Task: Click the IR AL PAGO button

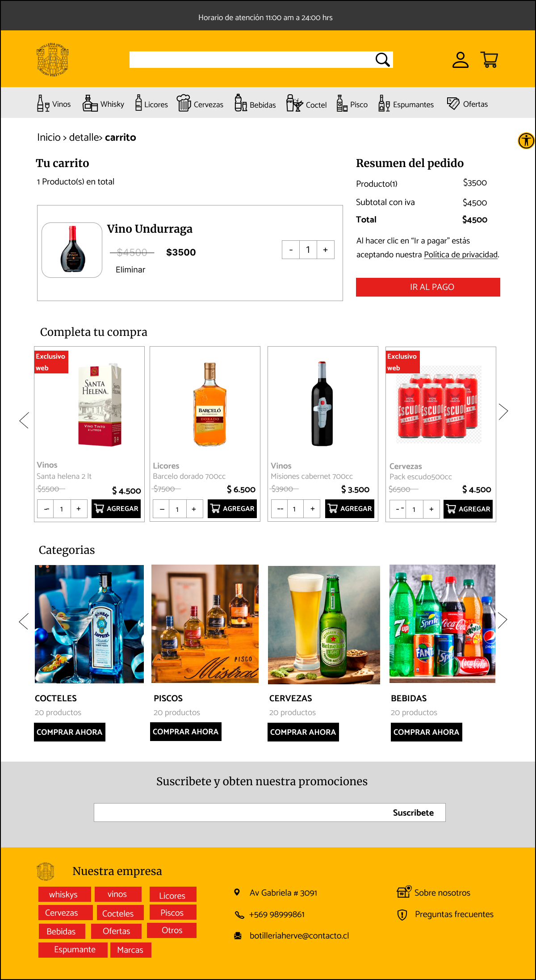Action: point(428,287)
